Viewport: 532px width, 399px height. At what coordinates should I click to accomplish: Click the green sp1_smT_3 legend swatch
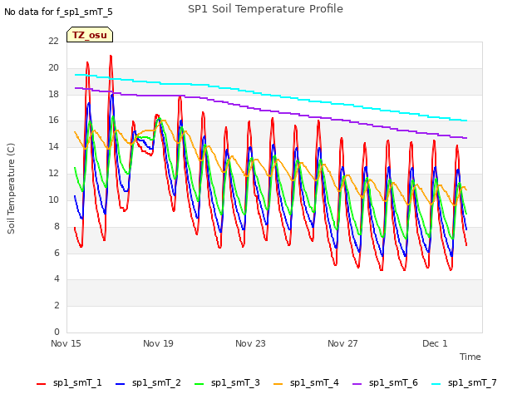(199, 384)
